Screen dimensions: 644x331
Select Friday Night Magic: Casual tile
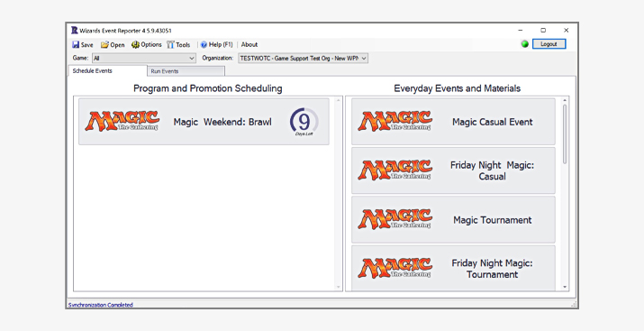click(x=453, y=170)
